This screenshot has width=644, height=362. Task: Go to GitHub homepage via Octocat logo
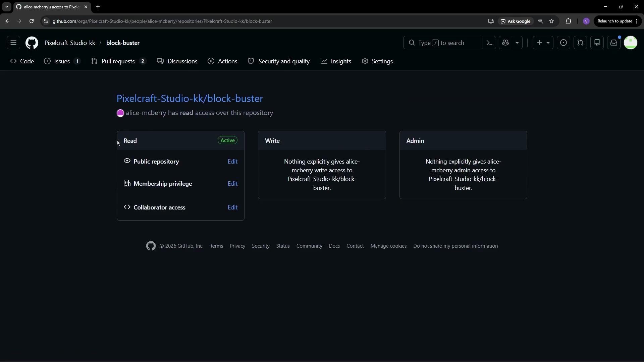pyautogui.click(x=32, y=43)
